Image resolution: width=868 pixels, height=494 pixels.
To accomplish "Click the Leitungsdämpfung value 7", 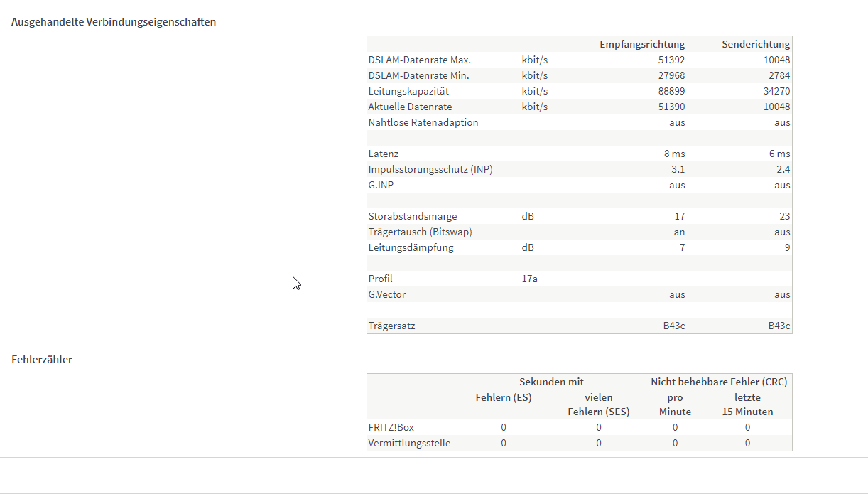I will point(683,247).
